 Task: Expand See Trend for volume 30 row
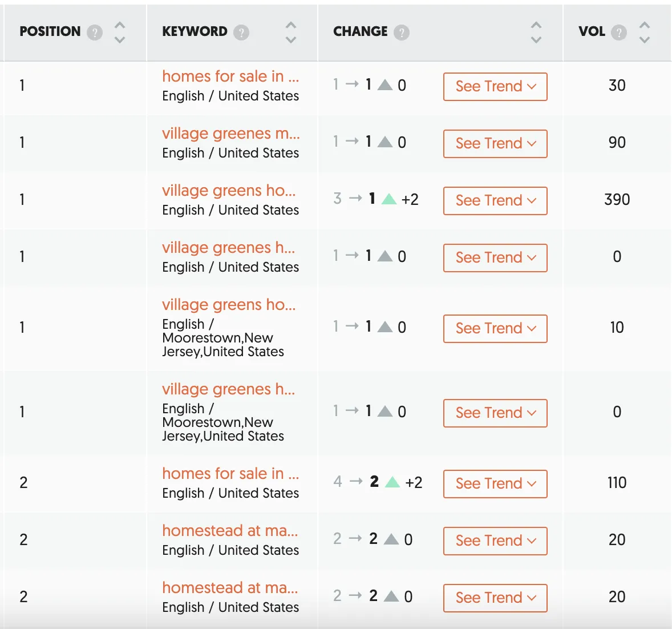[495, 86]
